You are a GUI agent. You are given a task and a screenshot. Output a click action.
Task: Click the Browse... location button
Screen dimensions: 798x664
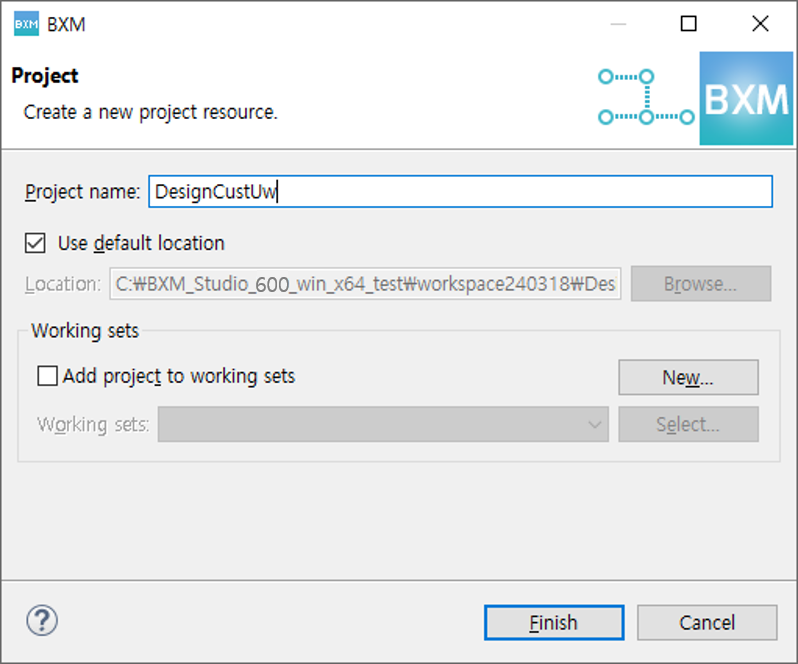coord(700,284)
